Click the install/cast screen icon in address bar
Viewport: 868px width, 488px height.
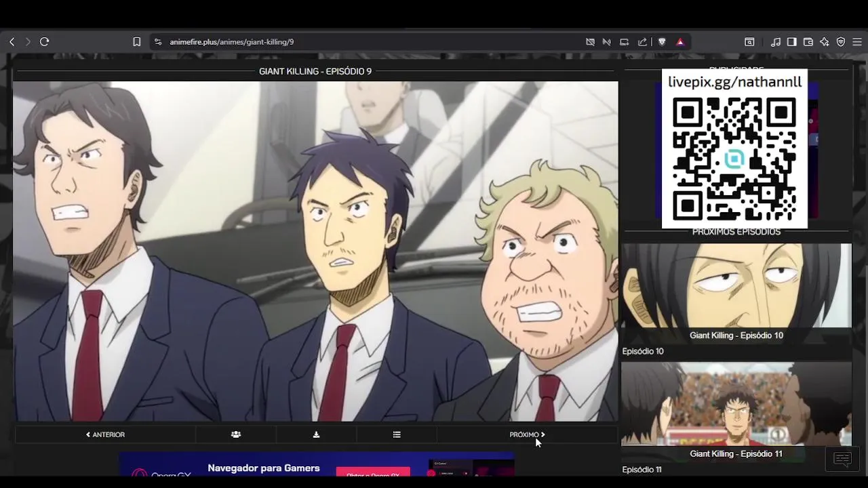click(x=625, y=42)
